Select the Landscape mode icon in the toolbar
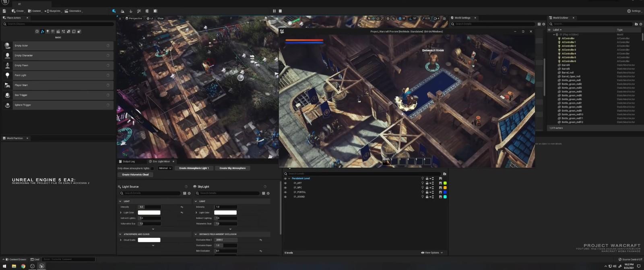The height and width of the screenshot is (270, 644). tap(122, 11)
